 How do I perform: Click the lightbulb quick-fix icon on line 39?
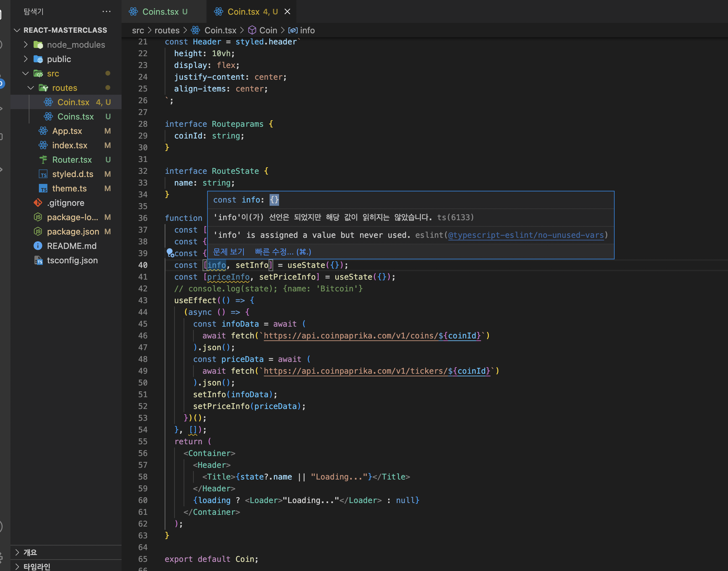pos(170,253)
